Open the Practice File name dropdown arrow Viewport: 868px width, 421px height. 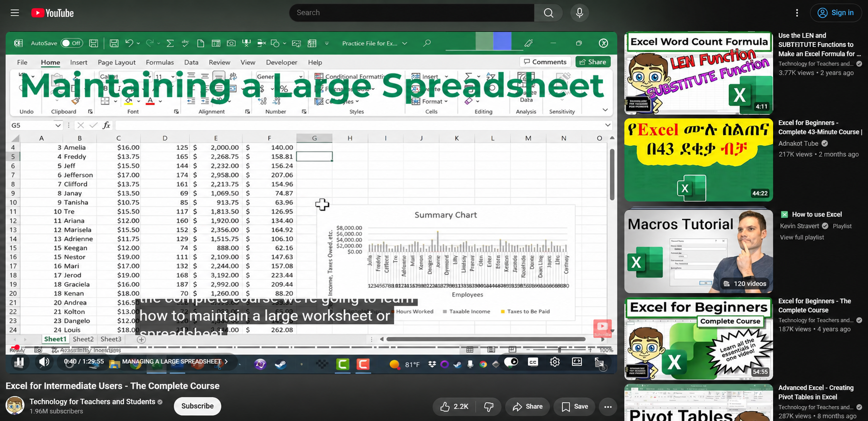(x=405, y=43)
